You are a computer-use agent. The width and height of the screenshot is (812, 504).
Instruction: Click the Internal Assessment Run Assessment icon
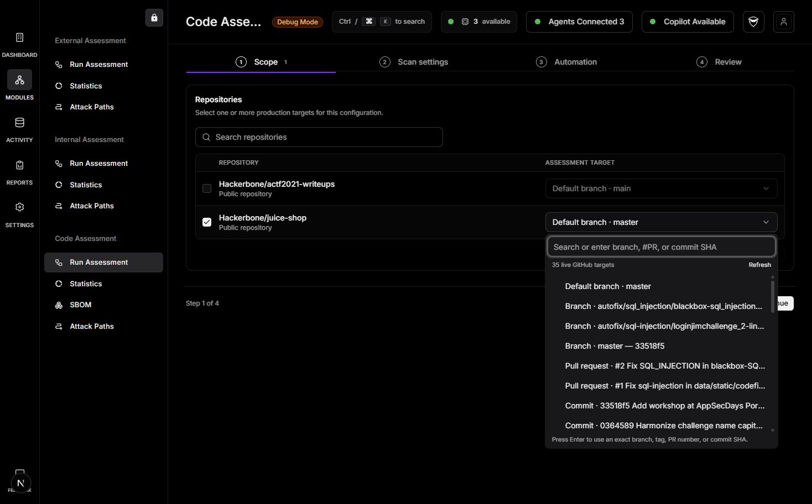pyautogui.click(x=59, y=164)
